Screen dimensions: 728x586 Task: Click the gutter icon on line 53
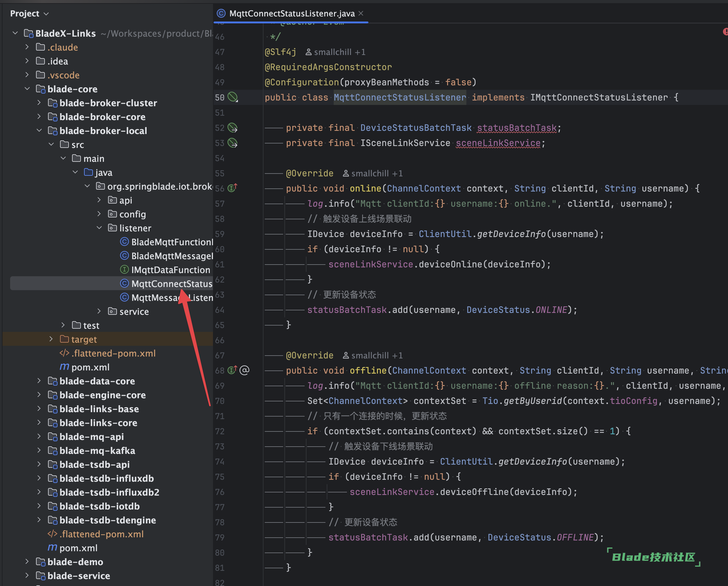tap(233, 143)
